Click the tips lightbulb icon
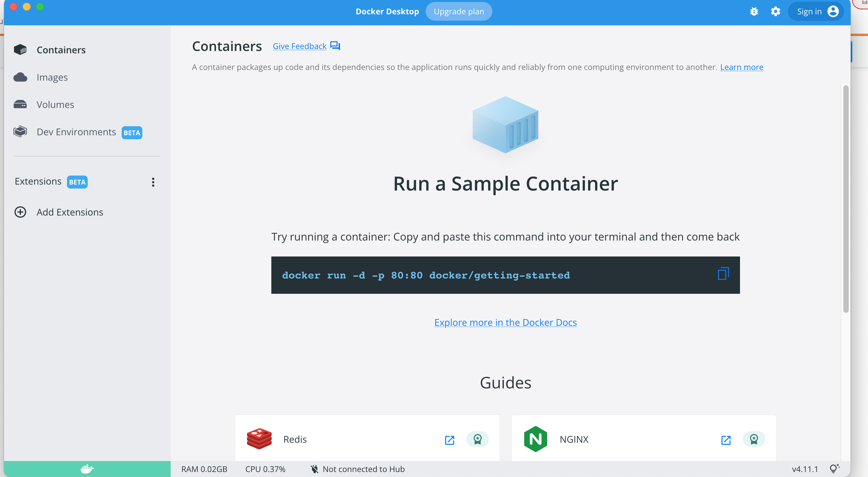Image resolution: width=868 pixels, height=477 pixels. [834, 469]
